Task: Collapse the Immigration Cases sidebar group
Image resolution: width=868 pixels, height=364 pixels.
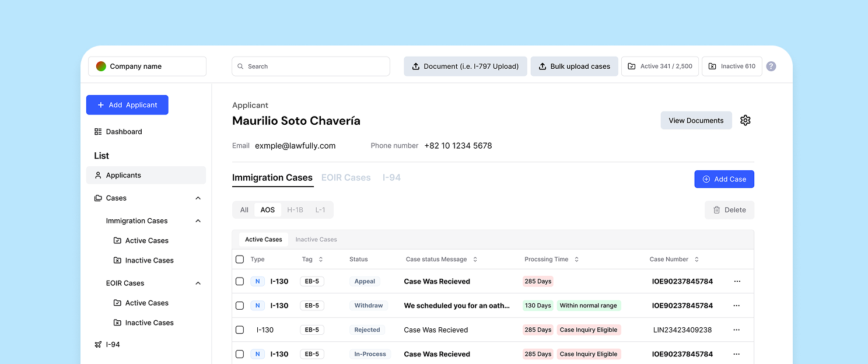Action: pyautogui.click(x=198, y=221)
